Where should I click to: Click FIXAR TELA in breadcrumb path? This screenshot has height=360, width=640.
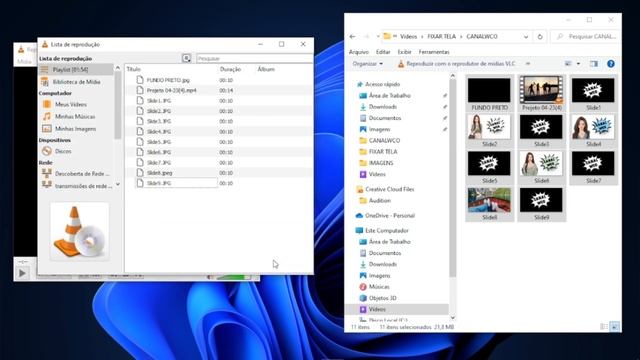442,37
